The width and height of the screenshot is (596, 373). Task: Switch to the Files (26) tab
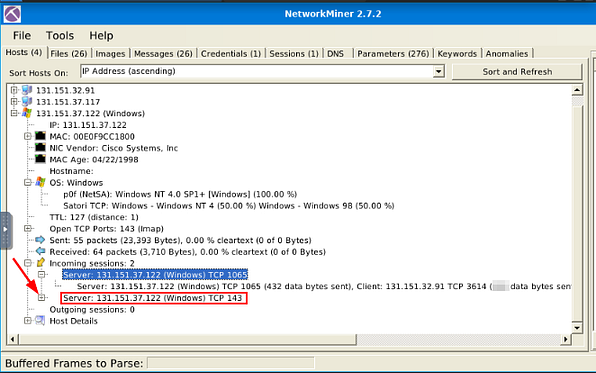coord(69,54)
